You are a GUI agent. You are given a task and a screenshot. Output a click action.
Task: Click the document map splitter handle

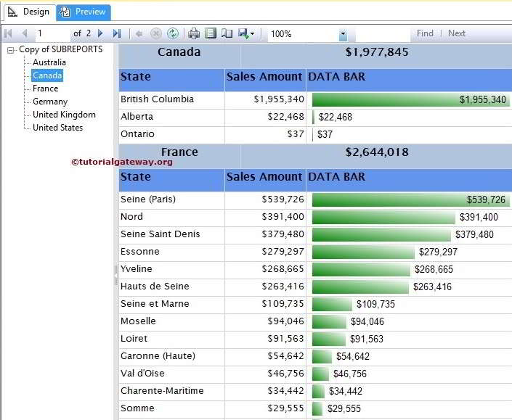tap(115, 276)
